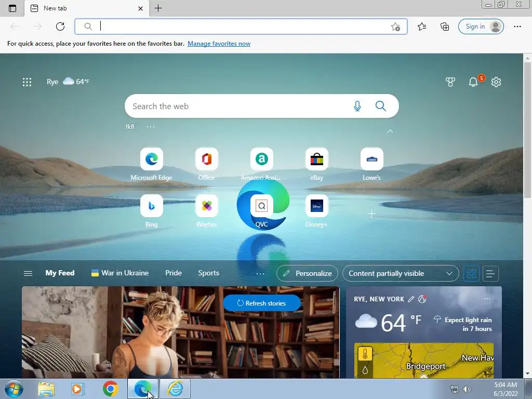Click the Sign in button
The image size is (532, 399).
tap(481, 26)
